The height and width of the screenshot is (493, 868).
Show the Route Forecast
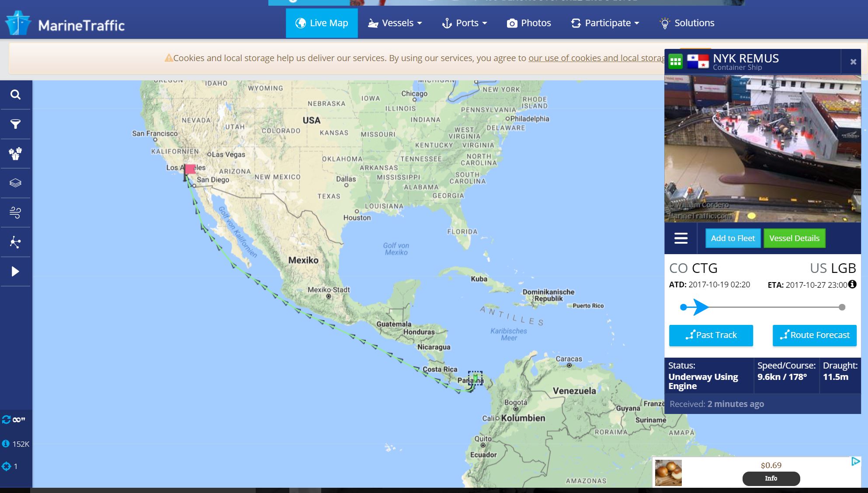pos(815,335)
